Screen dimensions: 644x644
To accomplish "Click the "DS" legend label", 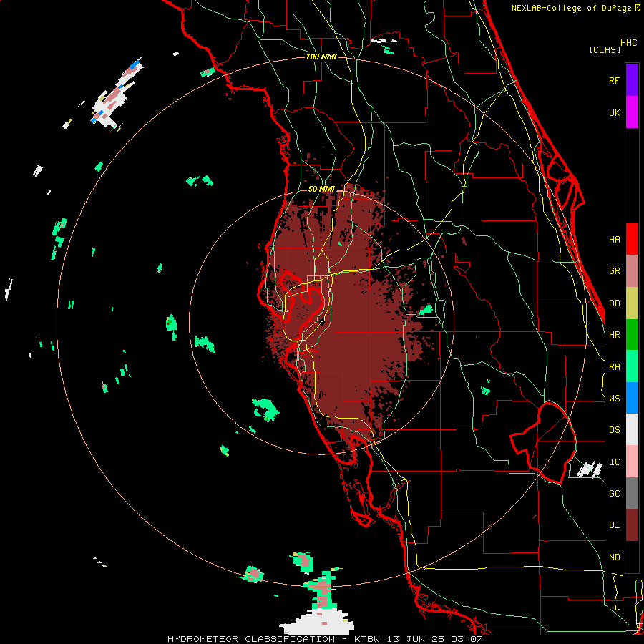I will [x=614, y=430].
